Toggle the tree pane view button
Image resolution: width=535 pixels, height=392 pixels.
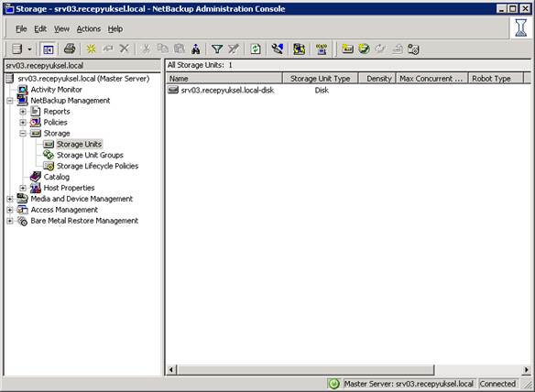click(49, 49)
